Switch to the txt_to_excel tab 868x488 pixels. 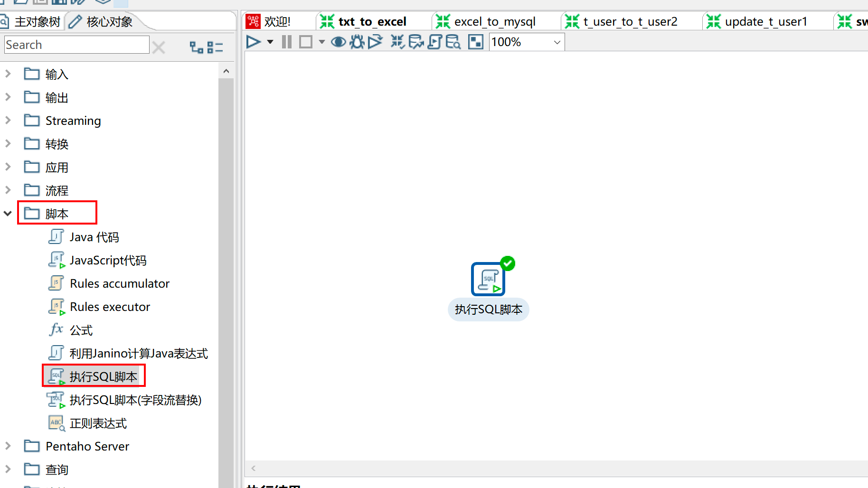[364, 22]
